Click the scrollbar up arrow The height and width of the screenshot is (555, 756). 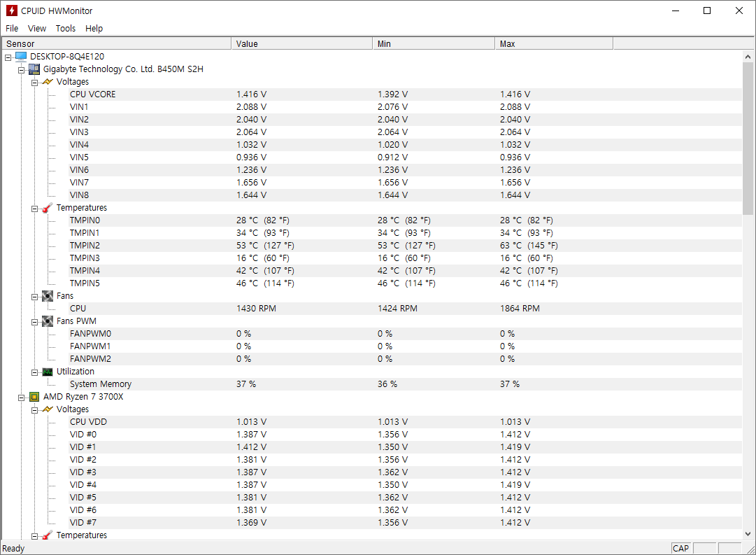click(748, 57)
